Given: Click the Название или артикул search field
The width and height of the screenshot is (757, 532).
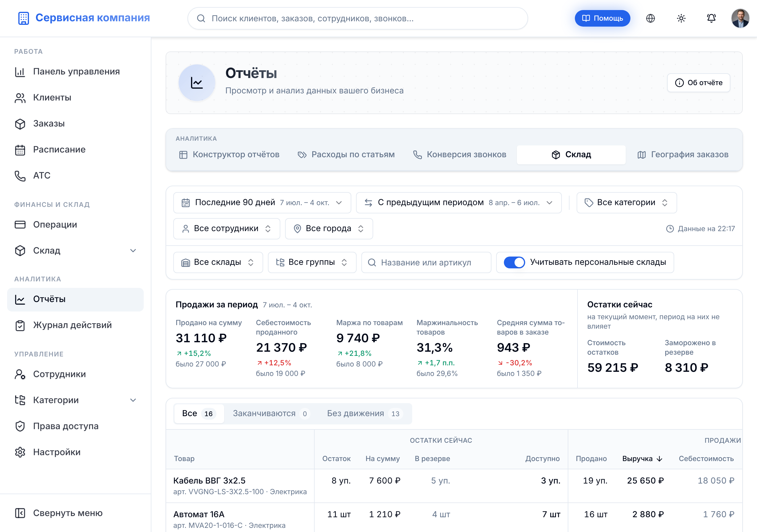Looking at the screenshot, I should tap(426, 262).
